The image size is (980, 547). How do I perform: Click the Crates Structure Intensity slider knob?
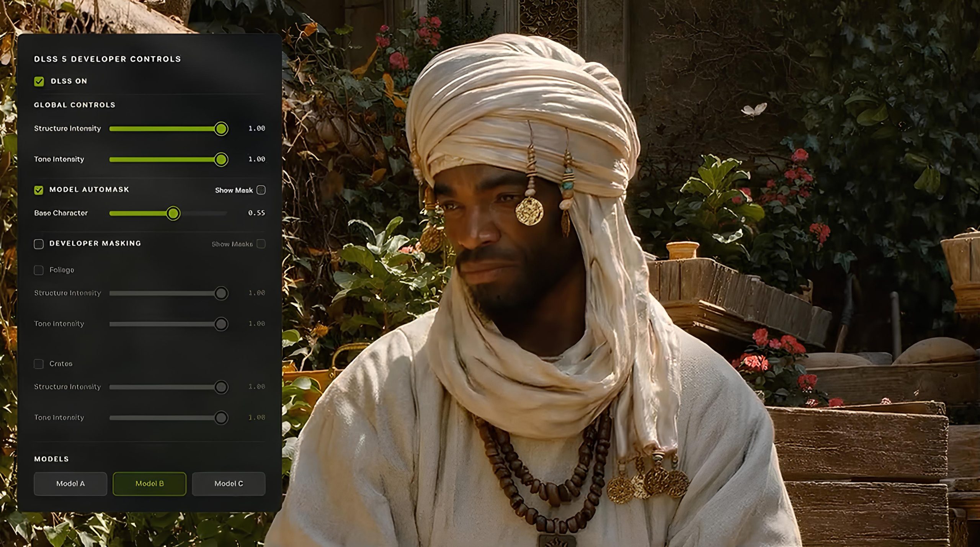(221, 387)
